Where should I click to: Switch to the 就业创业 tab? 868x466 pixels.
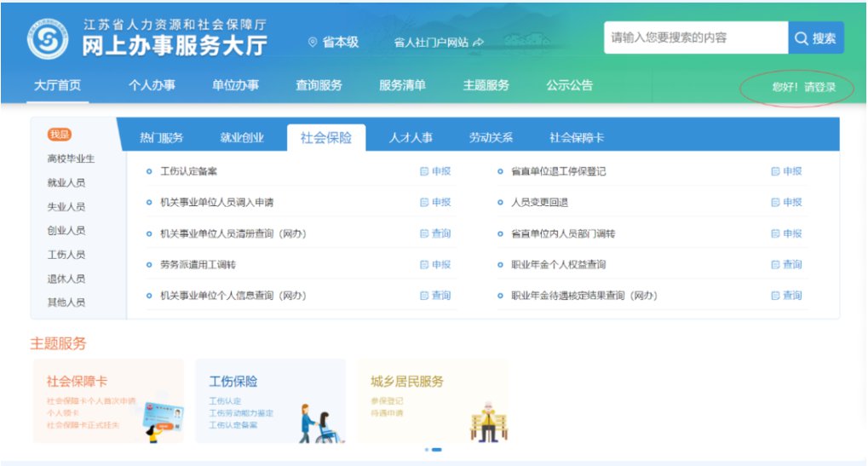pyautogui.click(x=242, y=138)
